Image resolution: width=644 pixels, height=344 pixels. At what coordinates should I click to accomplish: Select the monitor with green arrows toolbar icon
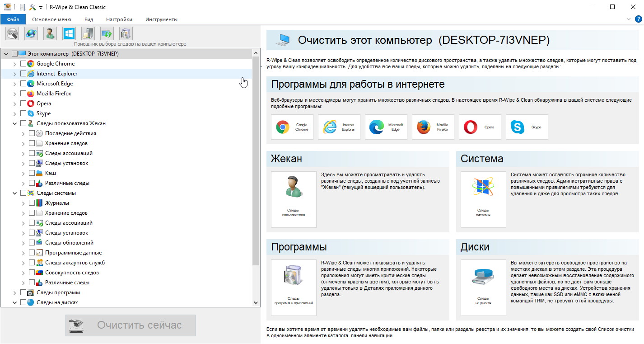point(107,33)
